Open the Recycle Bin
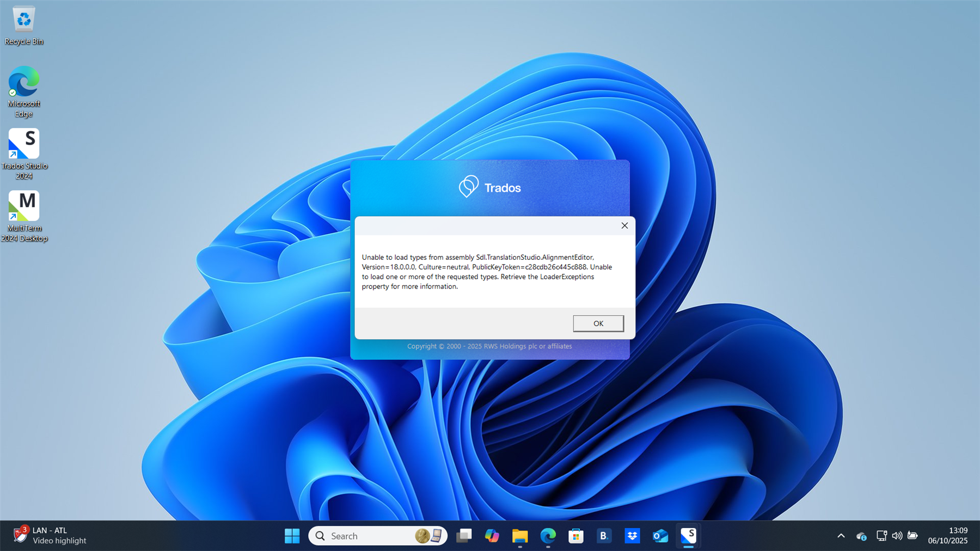 (23, 19)
